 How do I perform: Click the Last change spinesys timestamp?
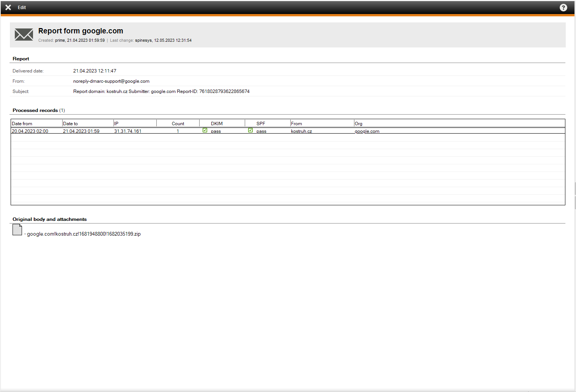(163, 40)
